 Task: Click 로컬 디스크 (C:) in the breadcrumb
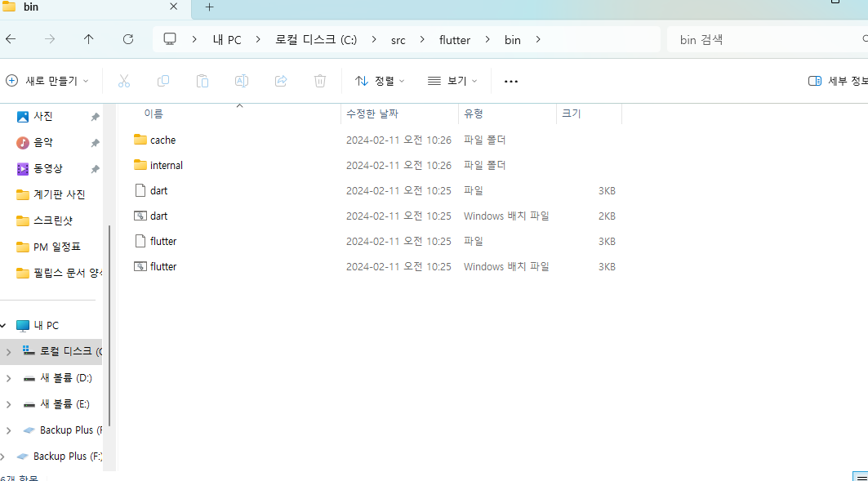click(316, 40)
